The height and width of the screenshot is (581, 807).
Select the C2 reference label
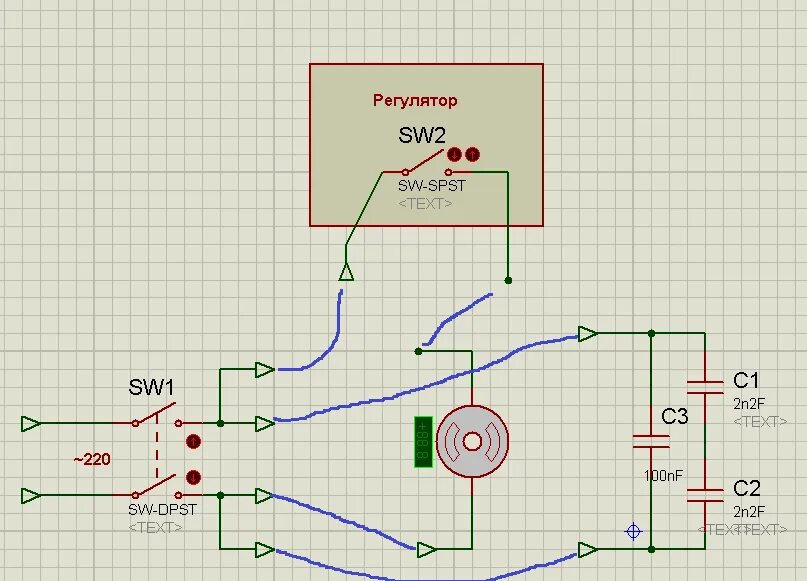747,488
